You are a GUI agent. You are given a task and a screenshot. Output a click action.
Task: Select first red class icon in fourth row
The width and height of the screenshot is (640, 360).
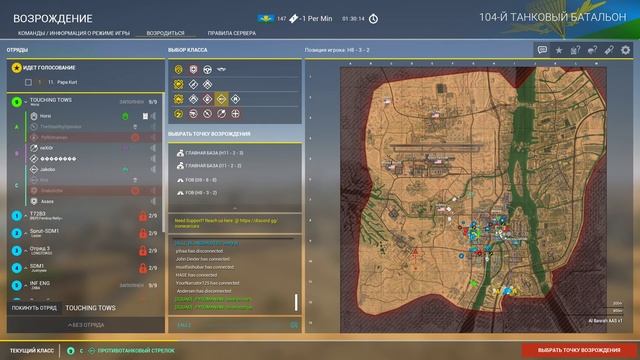[193, 114]
